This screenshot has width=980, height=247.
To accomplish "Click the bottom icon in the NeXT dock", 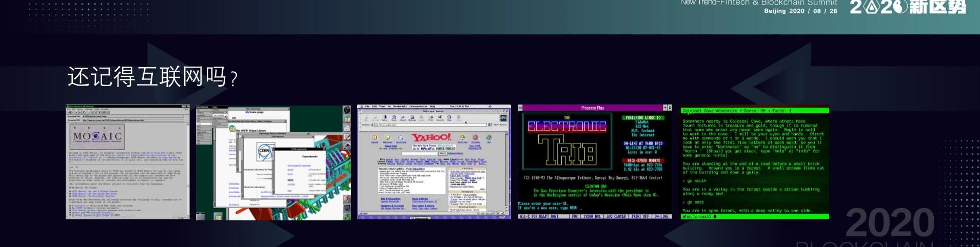I will [x=347, y=215].
